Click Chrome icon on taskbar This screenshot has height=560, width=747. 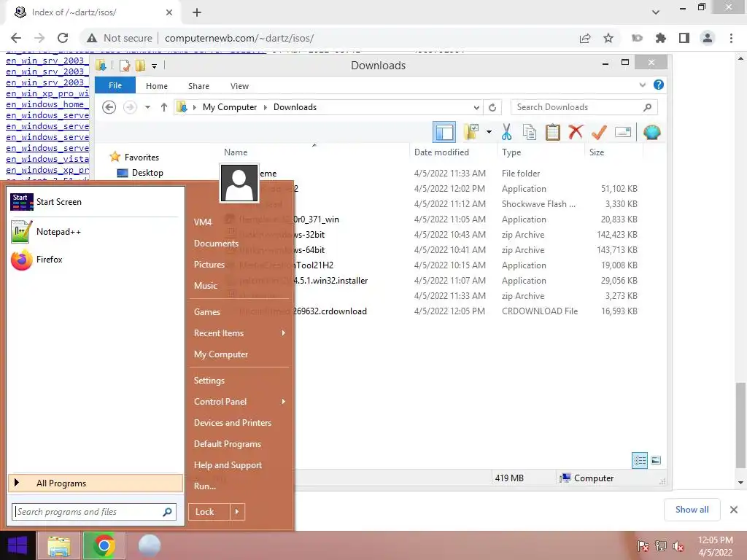pyautogui.click(x=104, y=545)
